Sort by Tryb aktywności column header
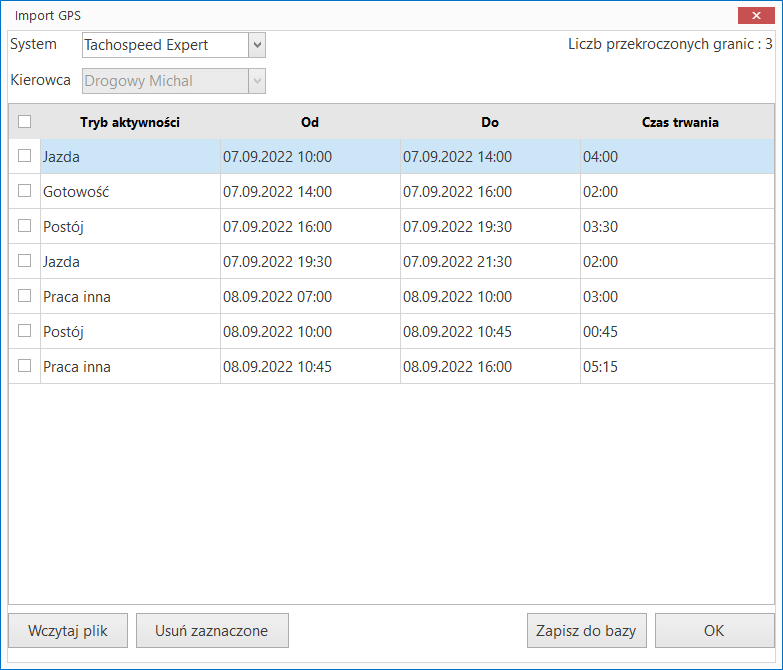This screenshot has width=783, height=670. point(130,122)
